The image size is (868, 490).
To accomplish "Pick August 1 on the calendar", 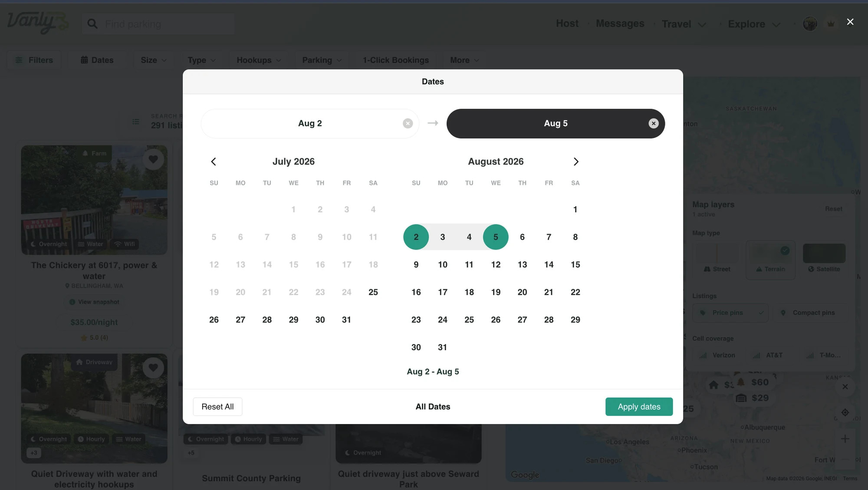I will [x=575, y=210].
